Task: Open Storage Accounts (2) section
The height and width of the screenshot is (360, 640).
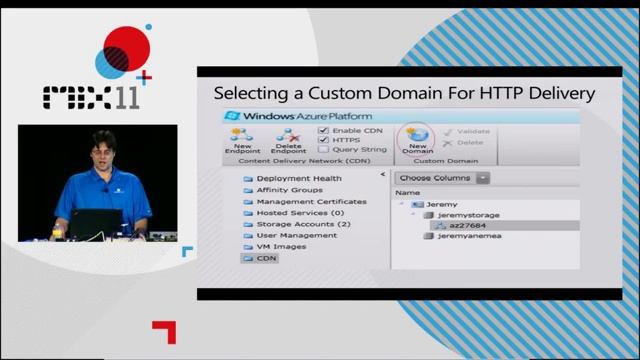Action: pyautogui.click(x=304, y=224)
